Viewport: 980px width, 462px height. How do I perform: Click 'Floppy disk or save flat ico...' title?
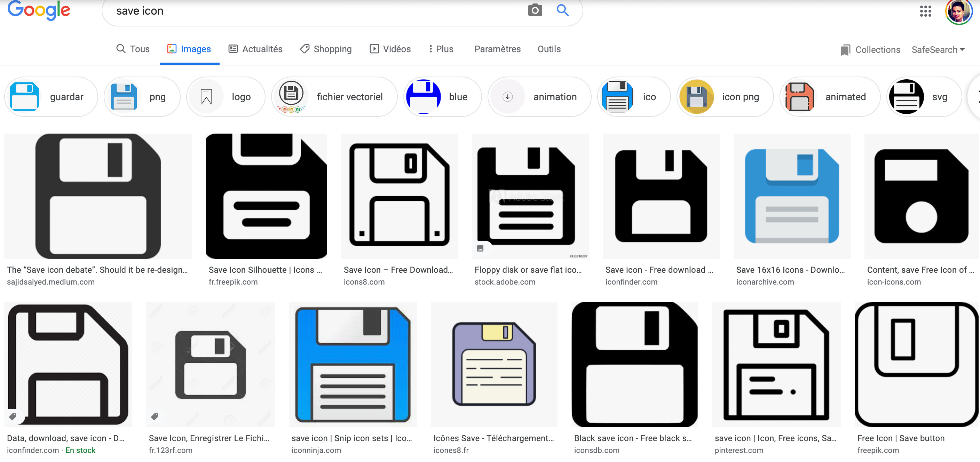click(528, 270)
